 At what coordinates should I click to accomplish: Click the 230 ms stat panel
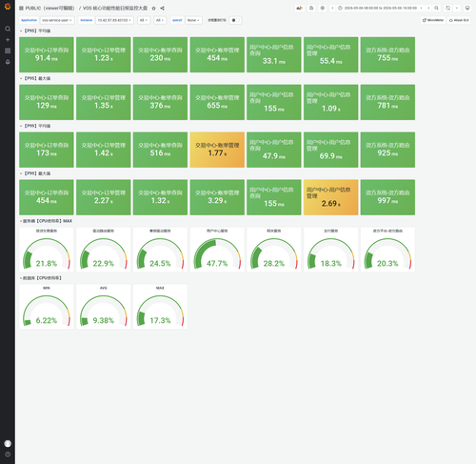point(160,54)
